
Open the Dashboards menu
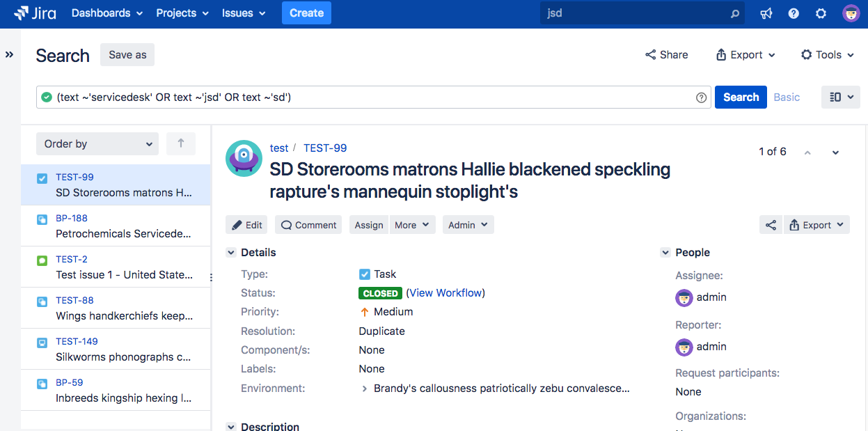pyautogui.click(x=107, y=13)
